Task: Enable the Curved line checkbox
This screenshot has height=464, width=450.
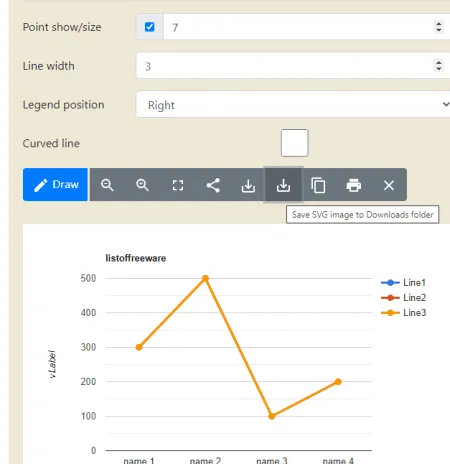Action: [294, 143]
